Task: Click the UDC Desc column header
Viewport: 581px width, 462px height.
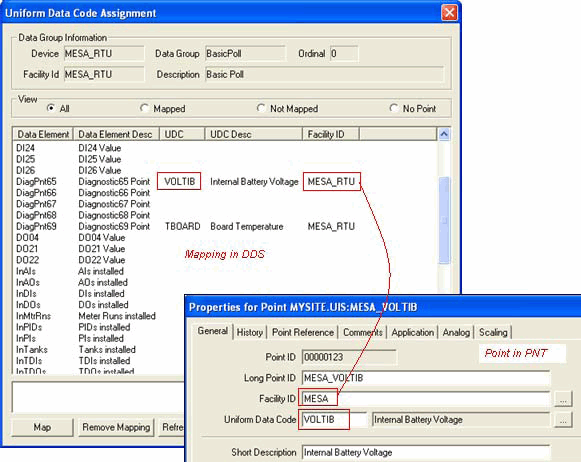Action: 253,134
